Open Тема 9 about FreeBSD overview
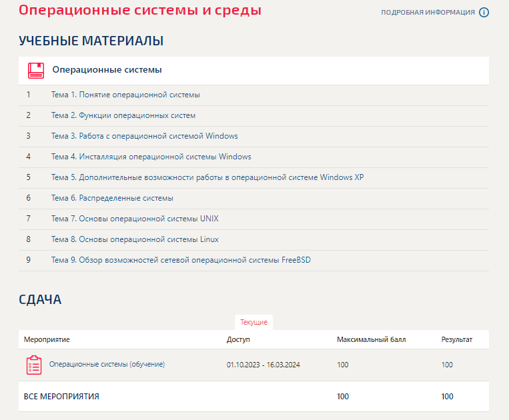Viewport: 509px width, 420px height. click(181, 260)
